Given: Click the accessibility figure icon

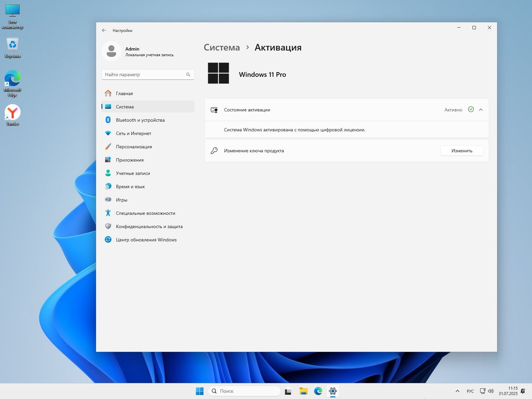Looking at the screenshot, I should (108, 213).
